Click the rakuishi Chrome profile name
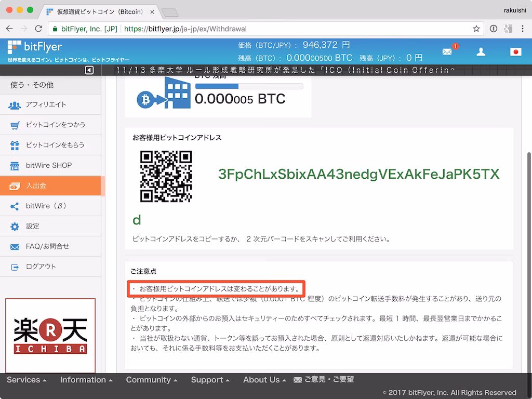The image size is (532, 399). click(515, 10)
